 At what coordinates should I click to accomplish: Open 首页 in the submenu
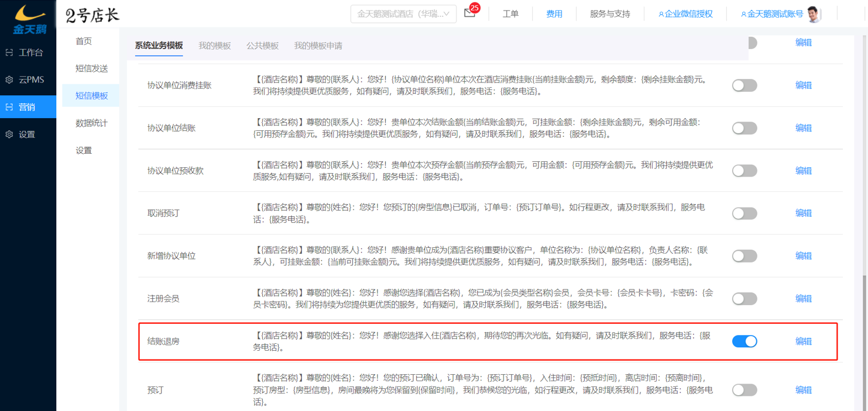pos(84,41)
